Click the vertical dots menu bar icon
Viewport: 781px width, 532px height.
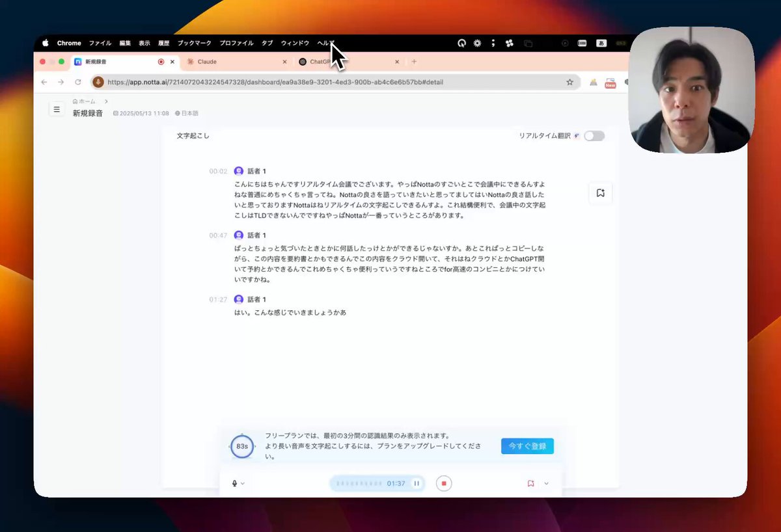click(x=493, y=43)
